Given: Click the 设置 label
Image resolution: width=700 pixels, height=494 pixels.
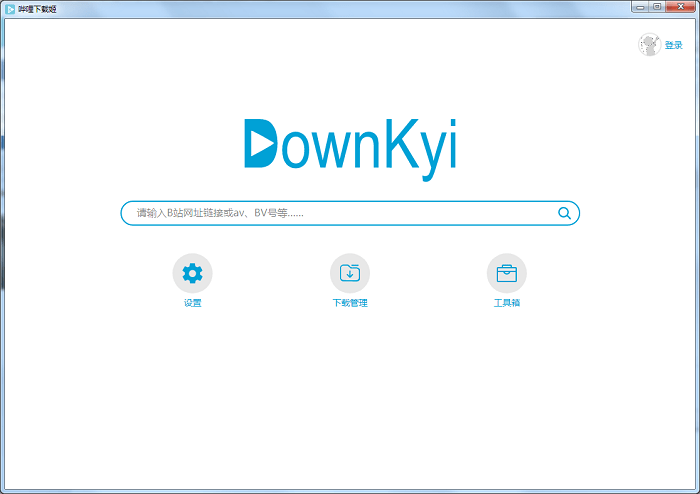Looking at the screenshot, I should click(192, 303).
